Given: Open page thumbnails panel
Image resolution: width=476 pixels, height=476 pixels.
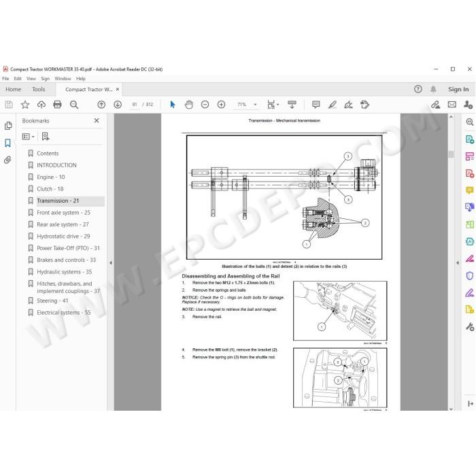Looking at the screenshot, I should (8, 126).
